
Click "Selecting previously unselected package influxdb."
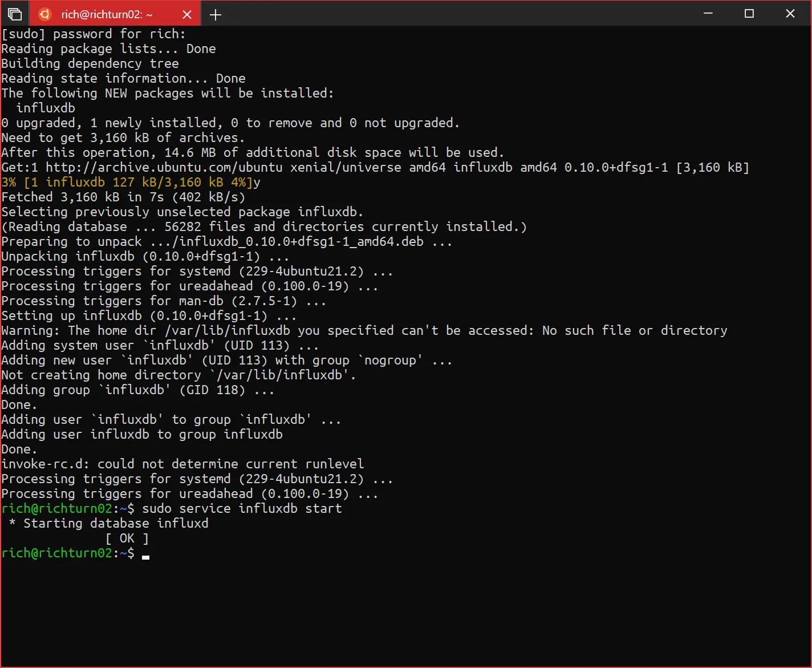tap(182, 212)
